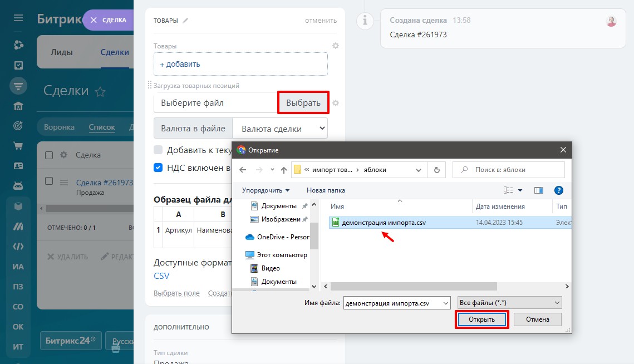
Task: Toggle the preview pane icon in dialog
Action: tap(539, 190)
